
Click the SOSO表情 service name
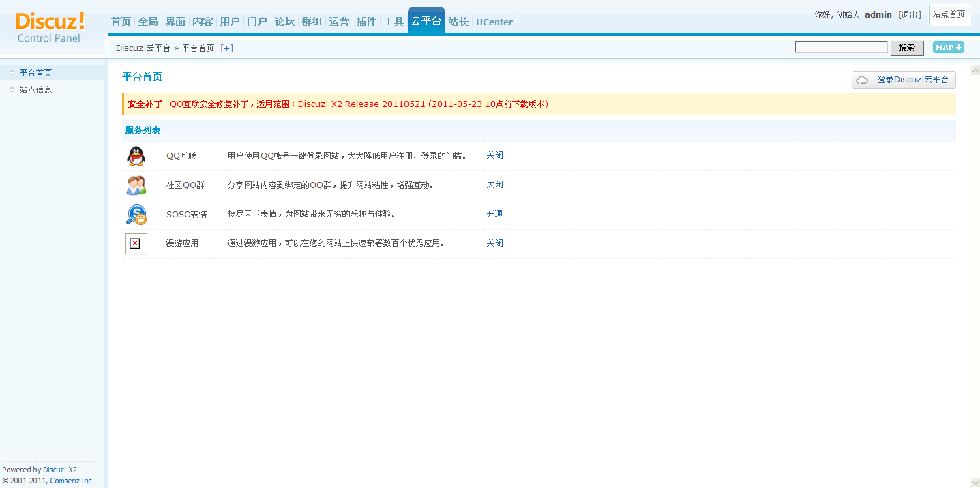[x=186, y=214]
